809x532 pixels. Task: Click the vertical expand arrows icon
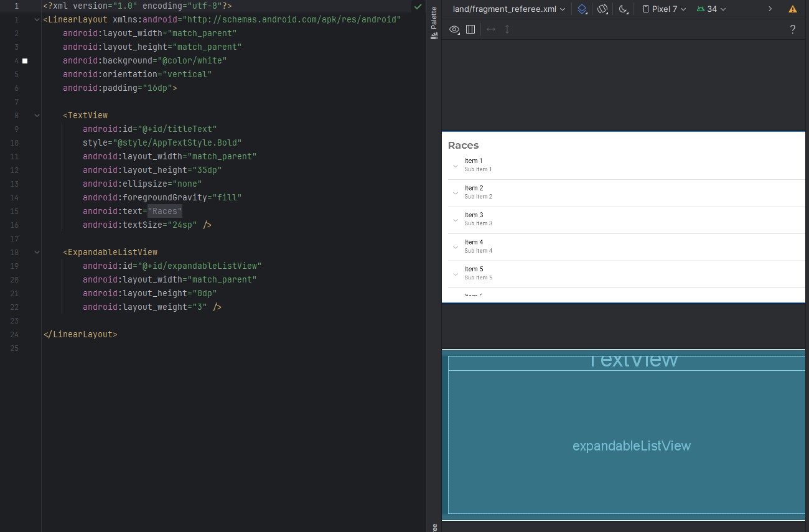507,29
